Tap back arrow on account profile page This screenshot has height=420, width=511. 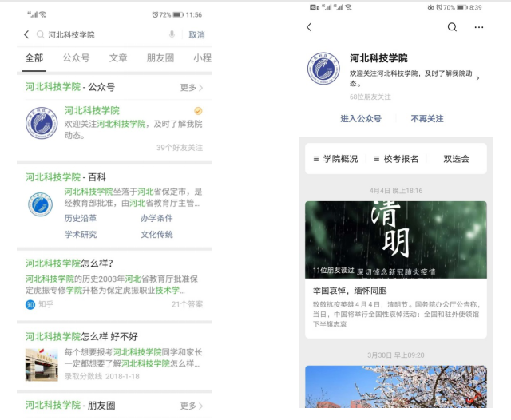pyautogui.click(x=309, y=27)
